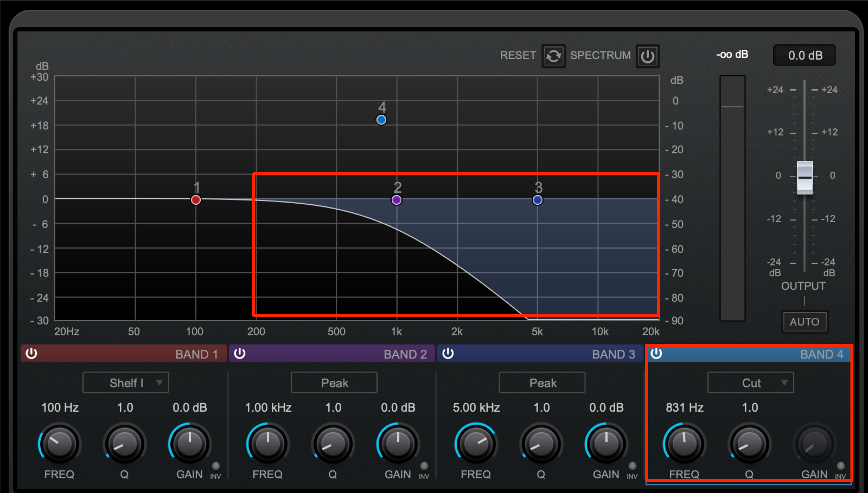Image resolution: width=868 pixels, height=493 pixels.
Task: Click the OUTPUT fader handle
Action: pyautogui.click(x=805, y=177)
